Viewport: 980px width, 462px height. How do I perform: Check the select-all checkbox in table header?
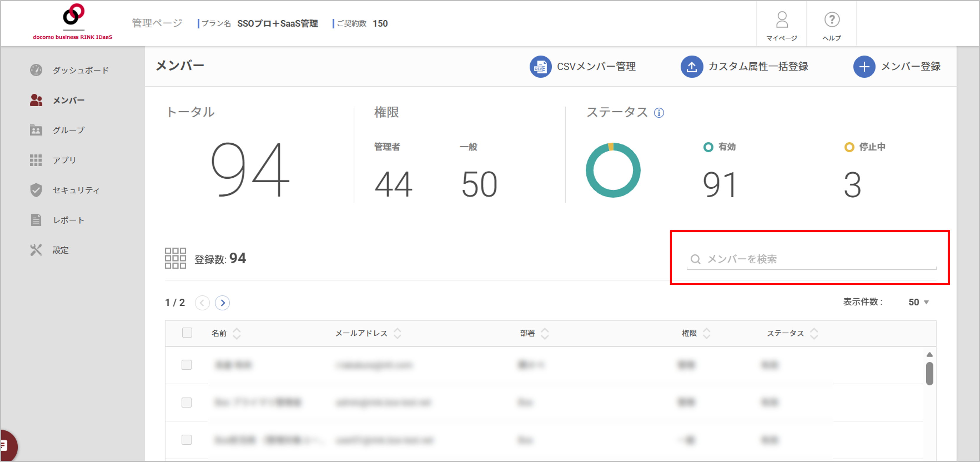tap(187, 333)
